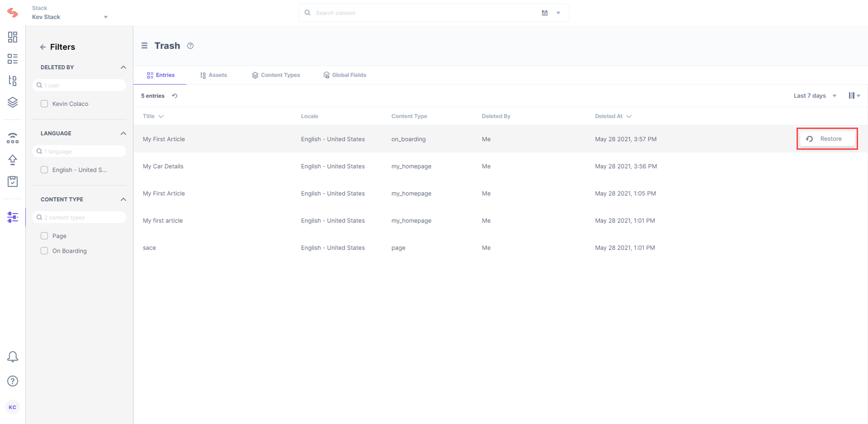Click the 2 content types search field
This screenshot has height=424, width=868.
pyautogui.click(x=79, y=217)
